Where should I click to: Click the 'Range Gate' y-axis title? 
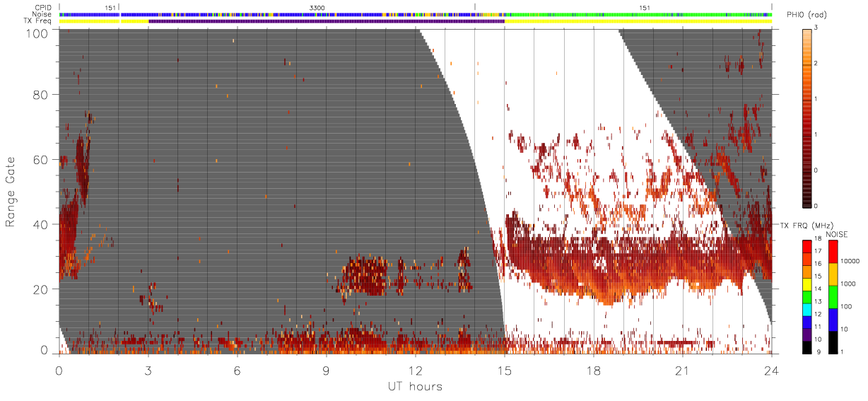pos(11,190)
